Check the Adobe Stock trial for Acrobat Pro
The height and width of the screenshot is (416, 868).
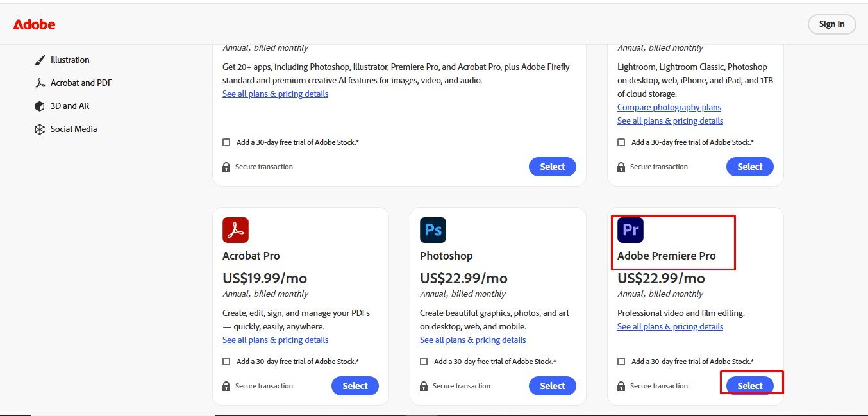coord(226,361)
